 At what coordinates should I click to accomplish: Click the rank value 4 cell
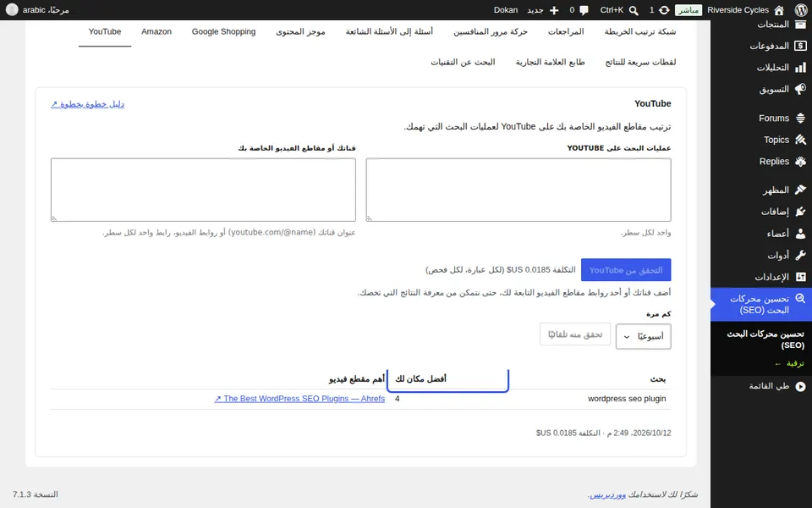point(398,399)
